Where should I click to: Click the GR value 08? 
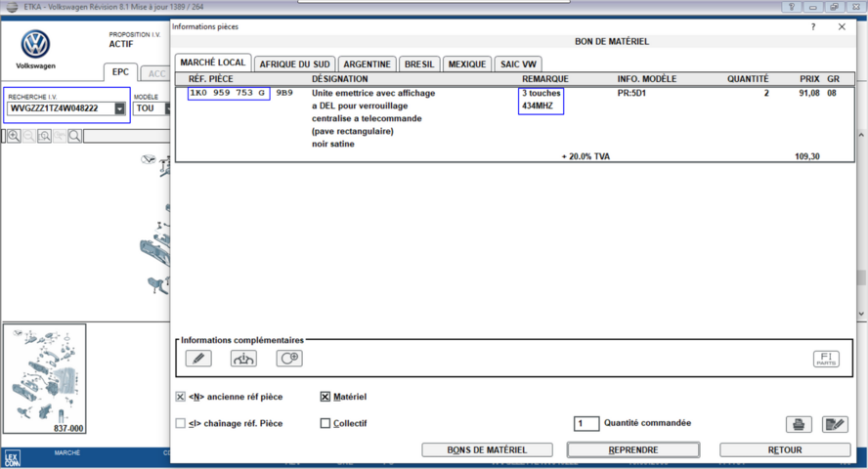coord(832,93)
